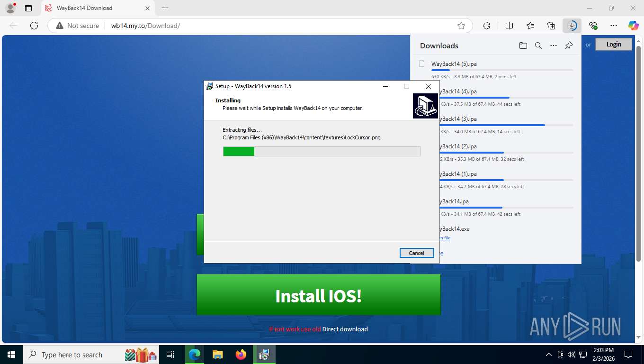Click the setup wizard computer image
This screenshot has width=644, height=364.
click(425, 106)
